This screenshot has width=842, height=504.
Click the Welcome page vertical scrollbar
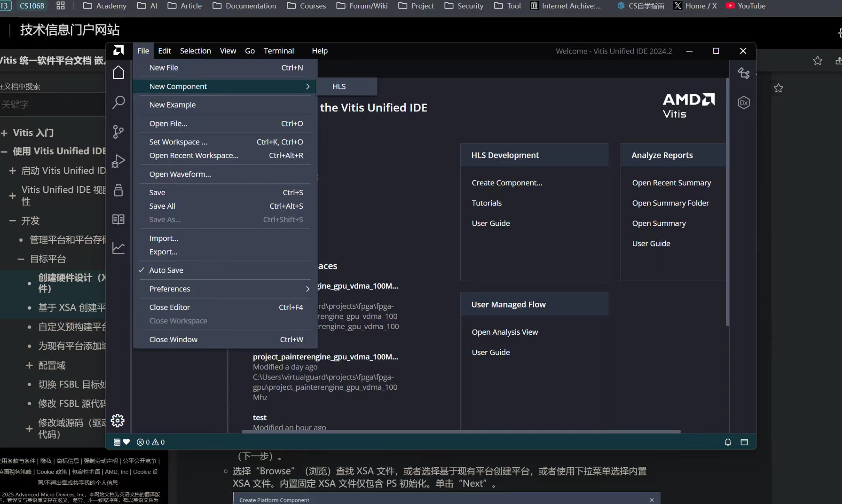click(727, 202)
